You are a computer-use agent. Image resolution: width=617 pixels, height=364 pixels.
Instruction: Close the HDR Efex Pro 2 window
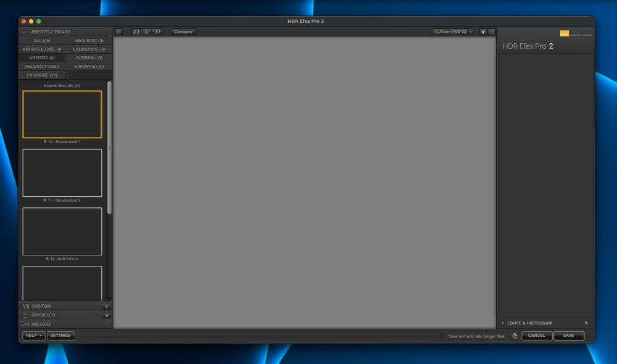point(23,21)
